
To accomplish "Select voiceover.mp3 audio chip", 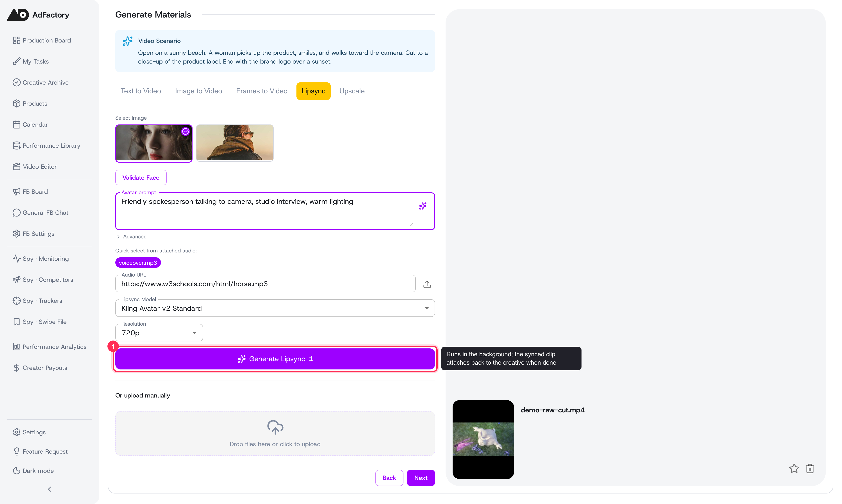I will [x=138, y=263].
